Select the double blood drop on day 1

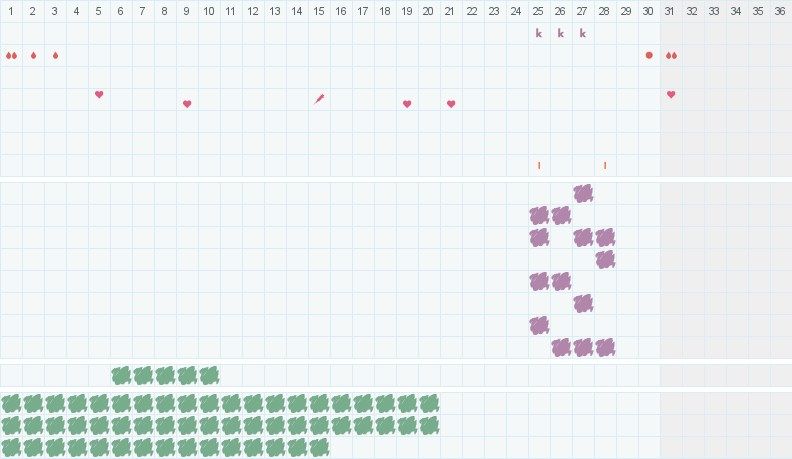coord(12,56)
